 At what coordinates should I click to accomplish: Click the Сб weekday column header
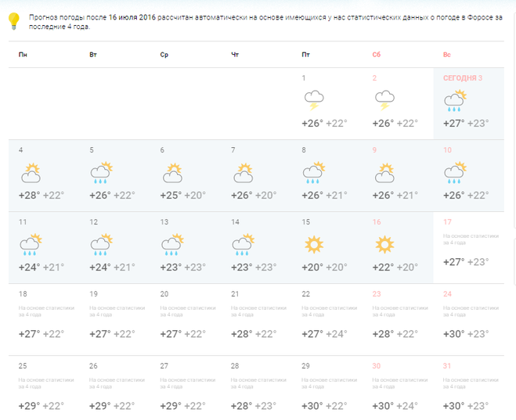pos(377,55)
